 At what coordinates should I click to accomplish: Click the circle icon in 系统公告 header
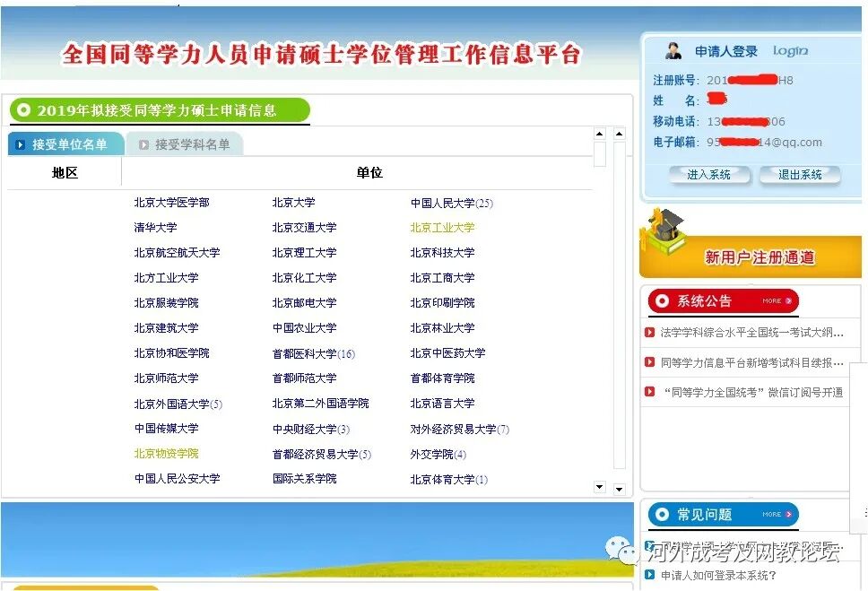click(x=662, y=300)
